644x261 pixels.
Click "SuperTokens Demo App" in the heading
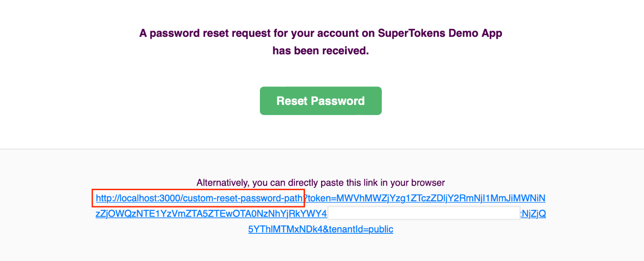click(x=440, y=33)
